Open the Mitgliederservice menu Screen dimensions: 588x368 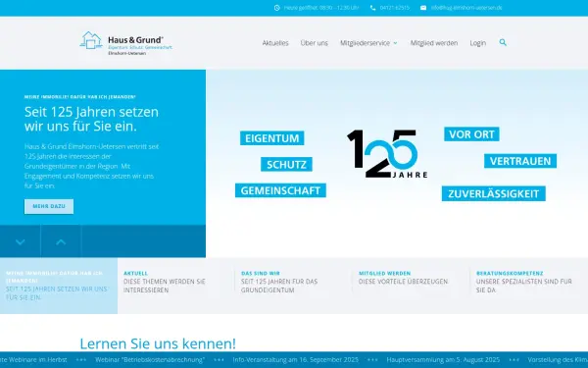365,43
